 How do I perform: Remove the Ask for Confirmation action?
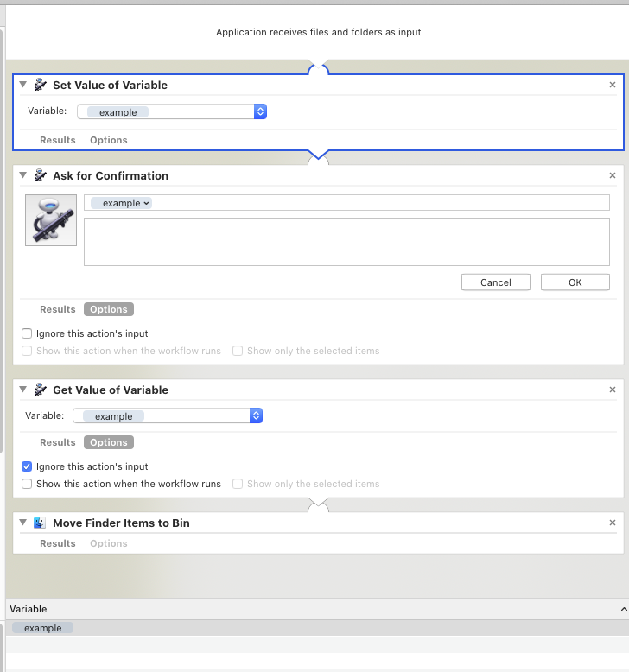pos(613,175)
